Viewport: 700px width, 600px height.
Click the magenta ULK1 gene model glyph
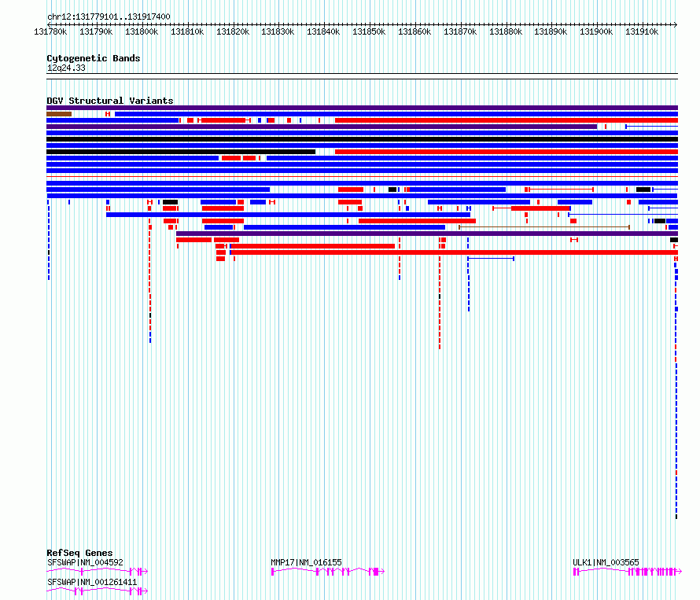(627, 572)
